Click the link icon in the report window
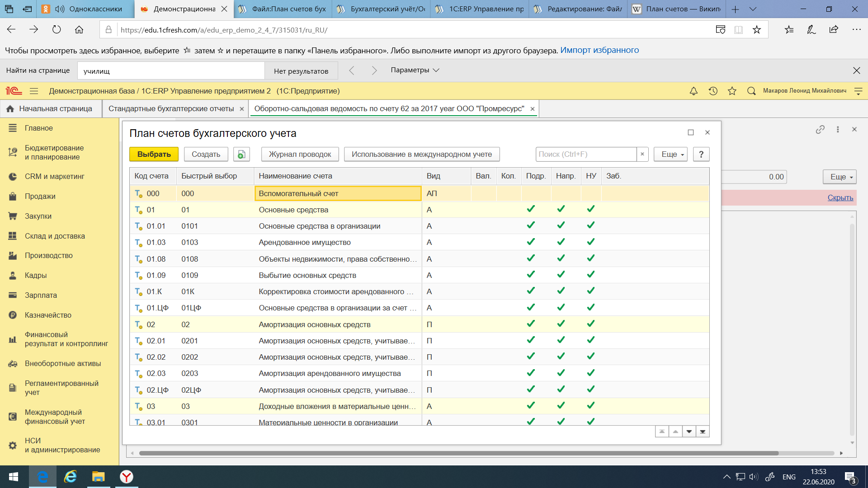The height and width of the screenshot is (488, 868). (x=820, y=130)
